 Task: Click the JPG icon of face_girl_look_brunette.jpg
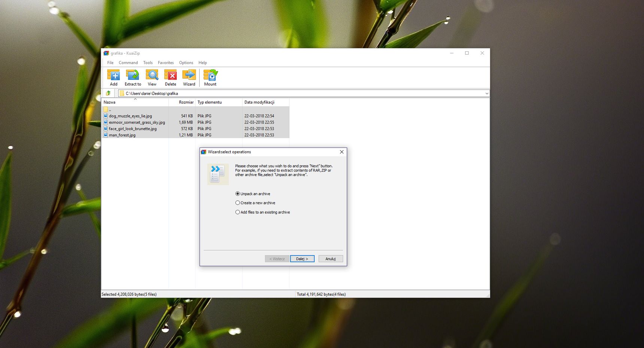106,129
